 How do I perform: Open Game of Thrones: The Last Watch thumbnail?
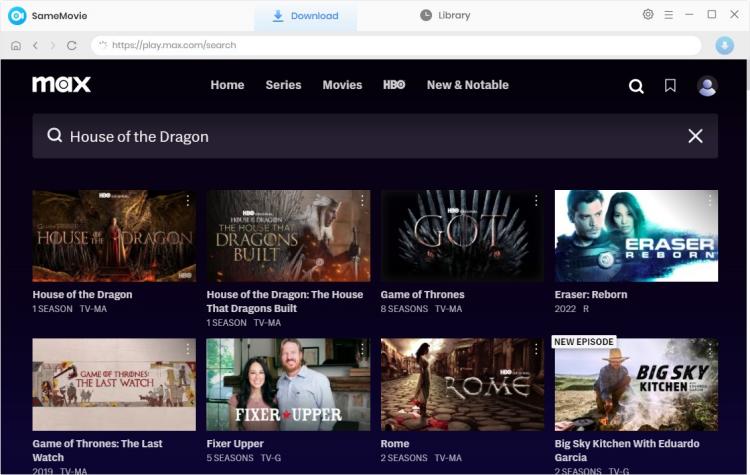click(x=114, y=385)
